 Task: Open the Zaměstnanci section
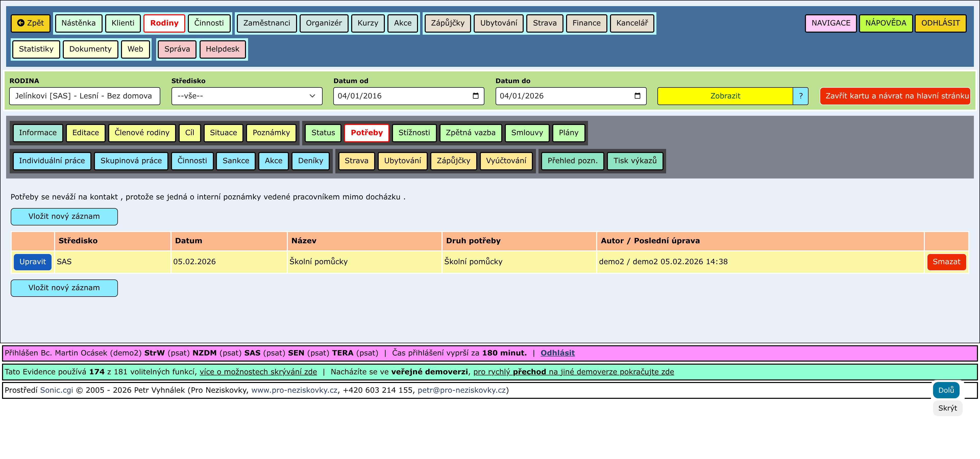tap(267, 23)
